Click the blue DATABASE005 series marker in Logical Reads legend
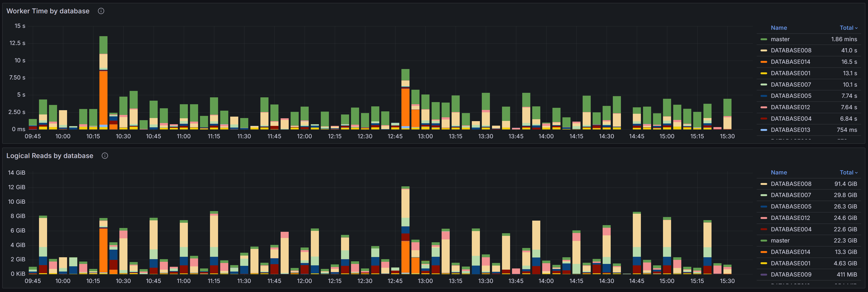The width and height of the screenshot is (868, 292). point(765,206)
